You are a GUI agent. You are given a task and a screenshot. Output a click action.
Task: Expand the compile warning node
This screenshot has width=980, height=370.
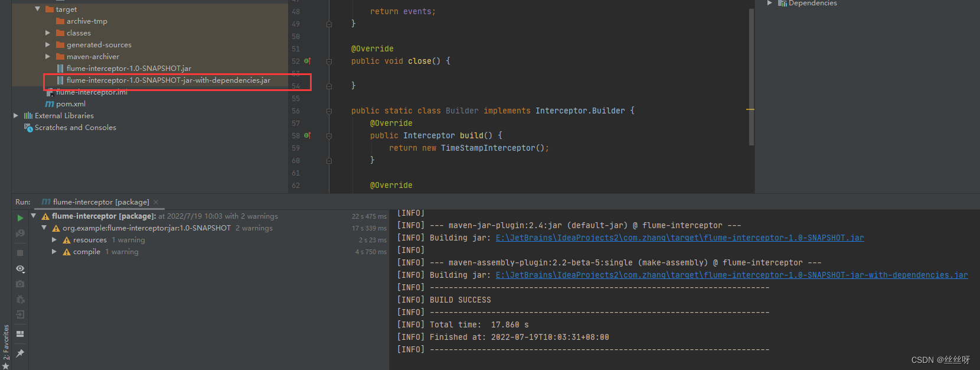tap(54, 252)
